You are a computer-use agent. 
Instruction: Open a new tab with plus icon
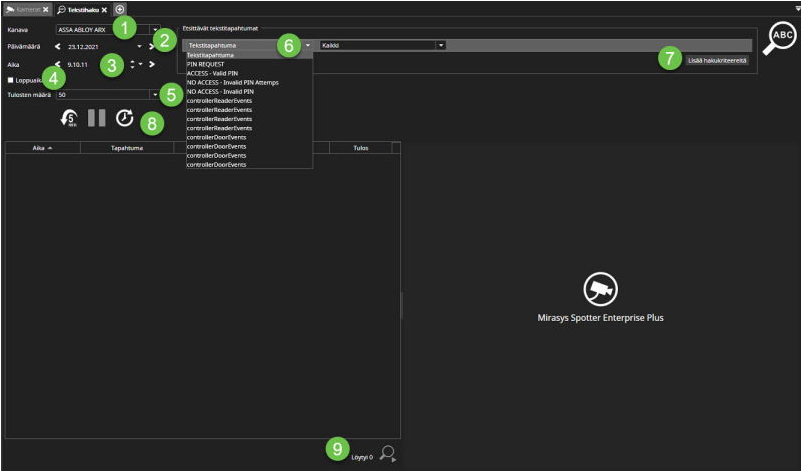pyautogui.click(x=120, y=8)
